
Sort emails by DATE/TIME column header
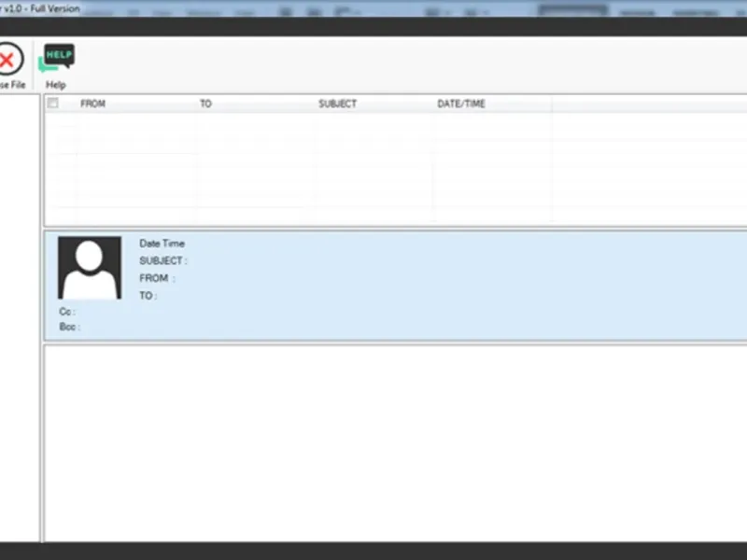(x=461, y=104)
